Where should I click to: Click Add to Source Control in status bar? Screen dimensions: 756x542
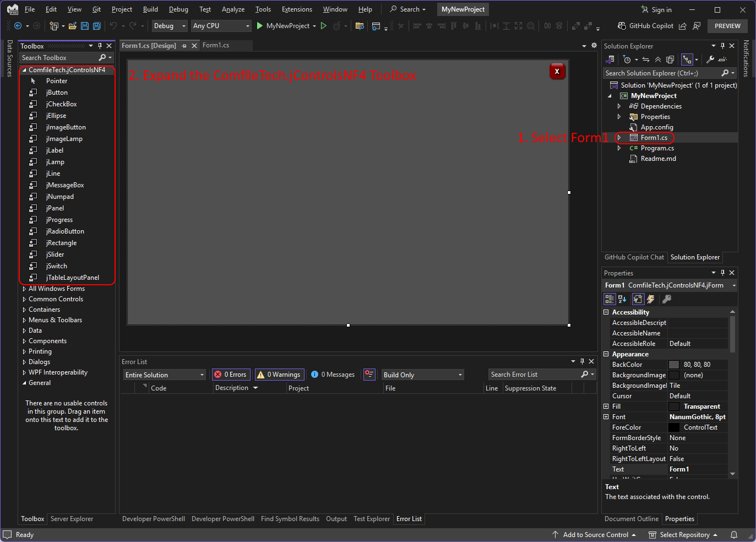(595, 535)
